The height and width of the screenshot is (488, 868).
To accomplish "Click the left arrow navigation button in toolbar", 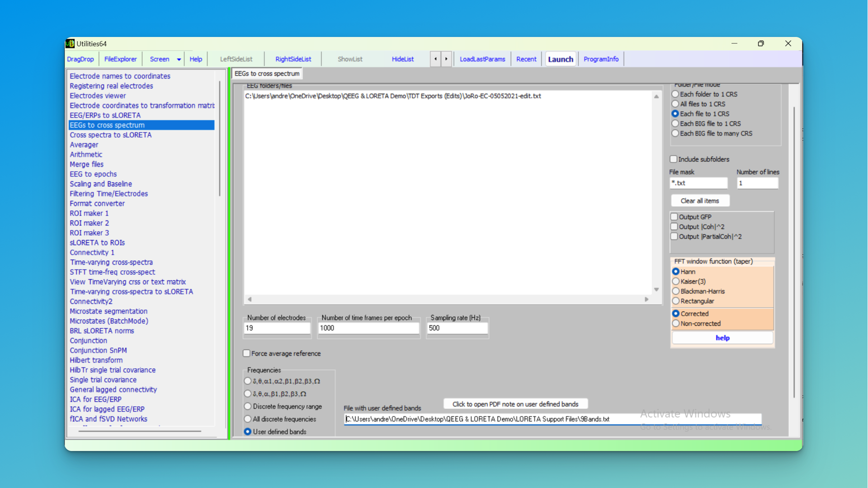I will tap(435, 59).
